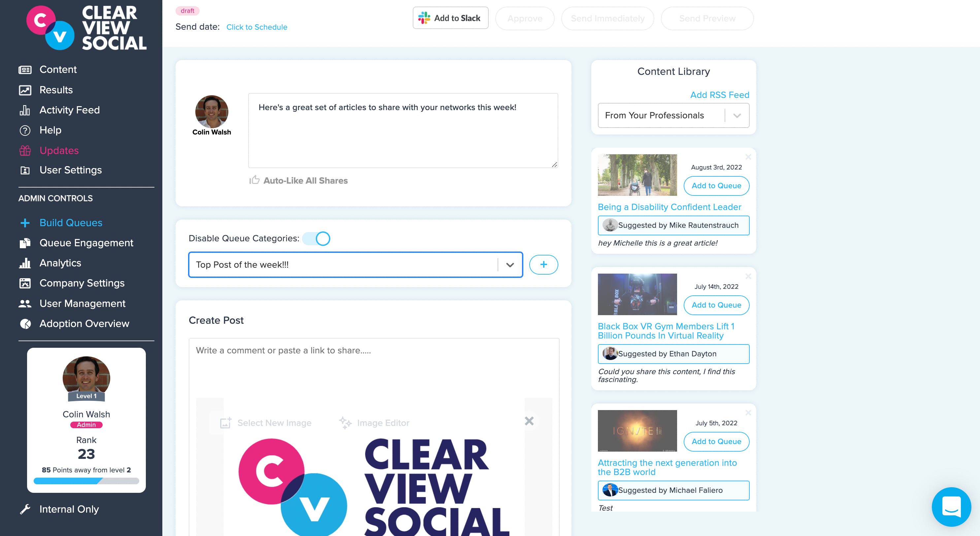Go to Analytics in admin controls
Screen dimensions: 980x536
[60, 263]
